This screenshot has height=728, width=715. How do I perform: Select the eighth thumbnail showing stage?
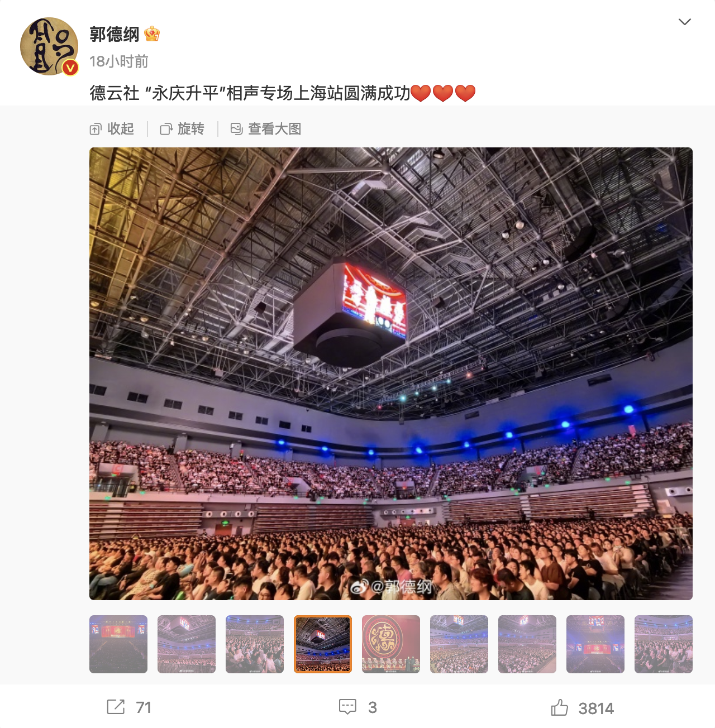click(x=595, y=644)
